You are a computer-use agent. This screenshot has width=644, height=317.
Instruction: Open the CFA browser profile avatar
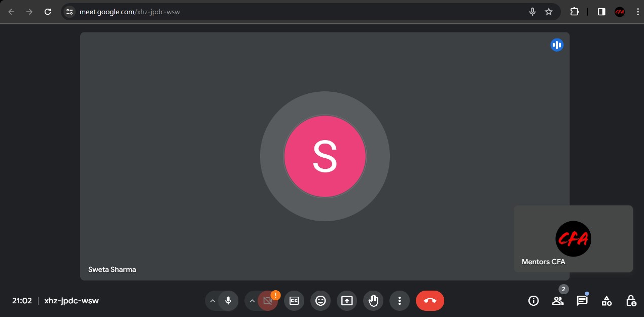pyautogui.click(x=620, y=12)
